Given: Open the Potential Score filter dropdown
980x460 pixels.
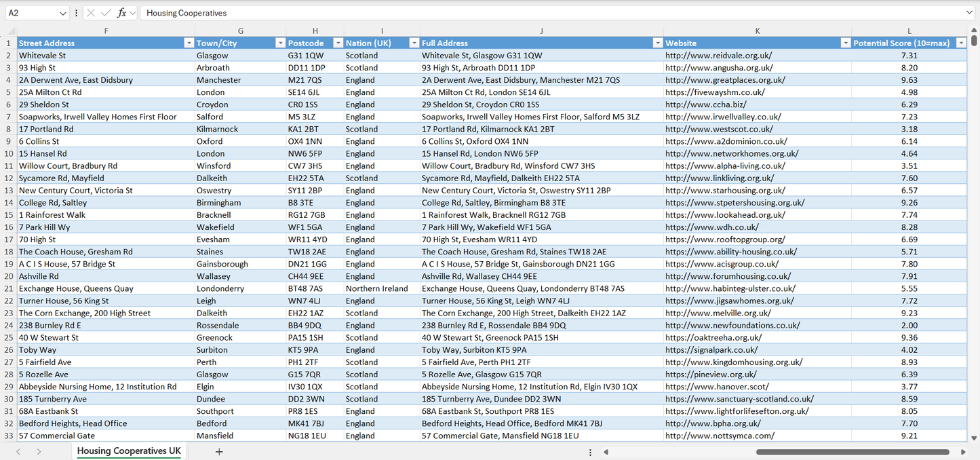Looking at the screenshot, I should pyautogui.click(x=961, y=43).
